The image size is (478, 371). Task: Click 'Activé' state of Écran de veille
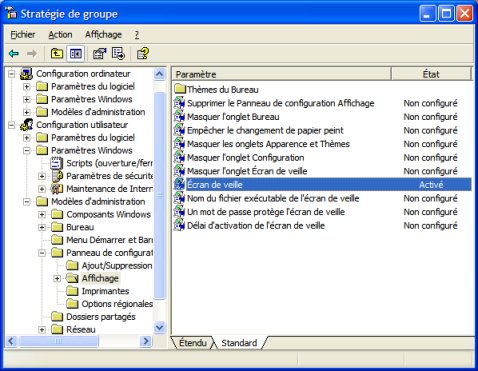click(431, 185)
